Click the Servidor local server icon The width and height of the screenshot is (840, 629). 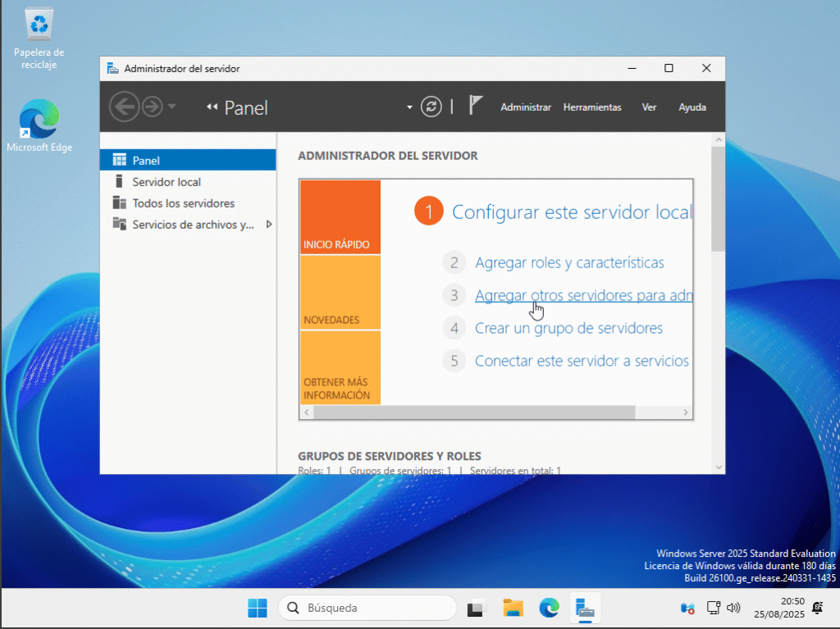tap(119, 181)
